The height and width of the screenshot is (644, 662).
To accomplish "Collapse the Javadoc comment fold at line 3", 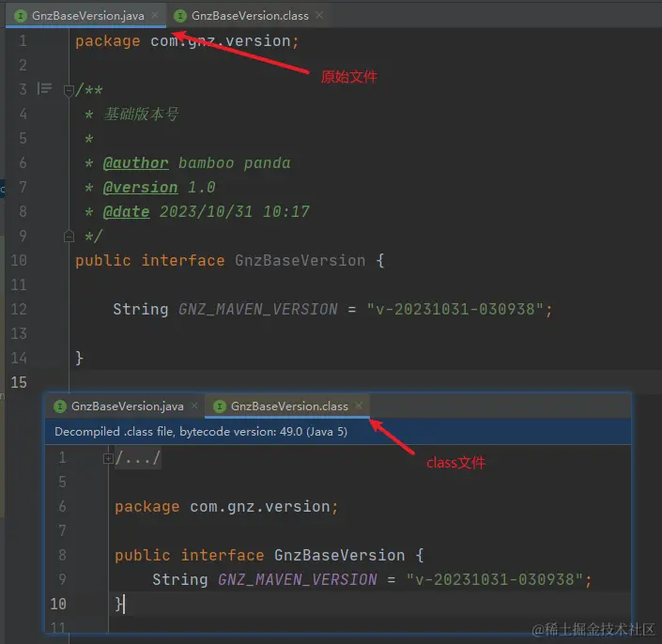I will 69,90.
